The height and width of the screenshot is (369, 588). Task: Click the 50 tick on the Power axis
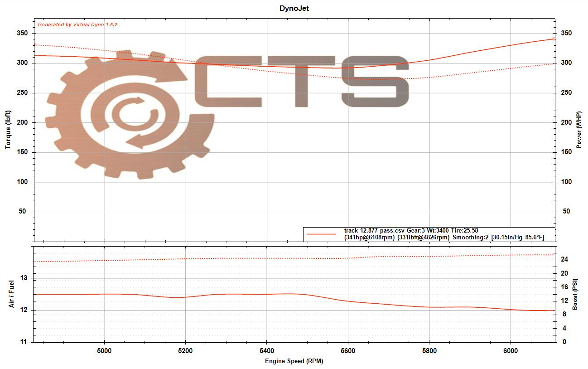coord(566,212)
